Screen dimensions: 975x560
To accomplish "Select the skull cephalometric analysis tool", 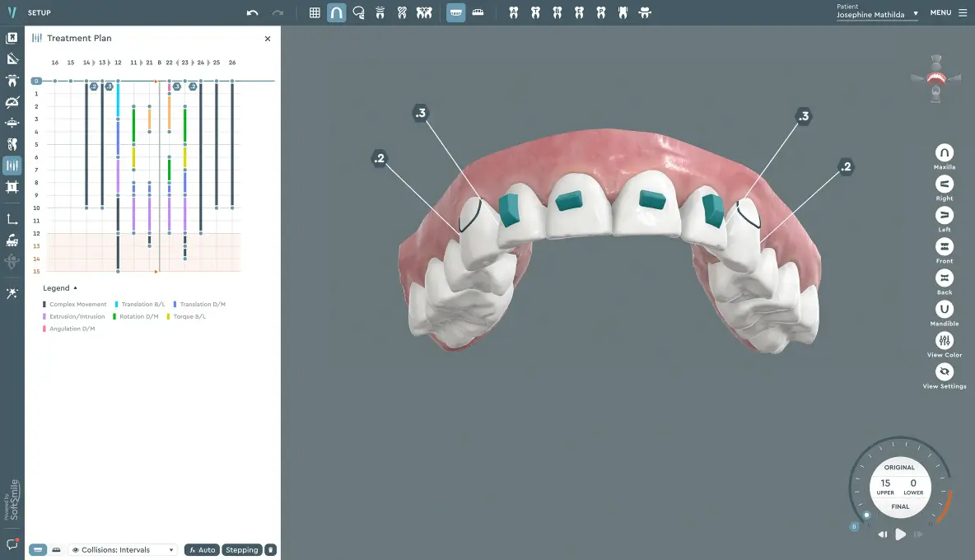I will point(358,12).
